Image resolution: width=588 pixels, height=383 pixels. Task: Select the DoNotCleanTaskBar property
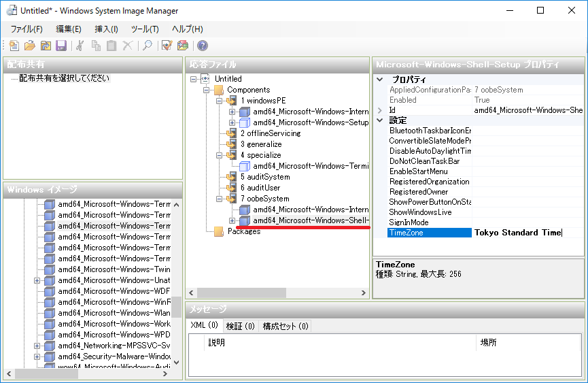430,161
